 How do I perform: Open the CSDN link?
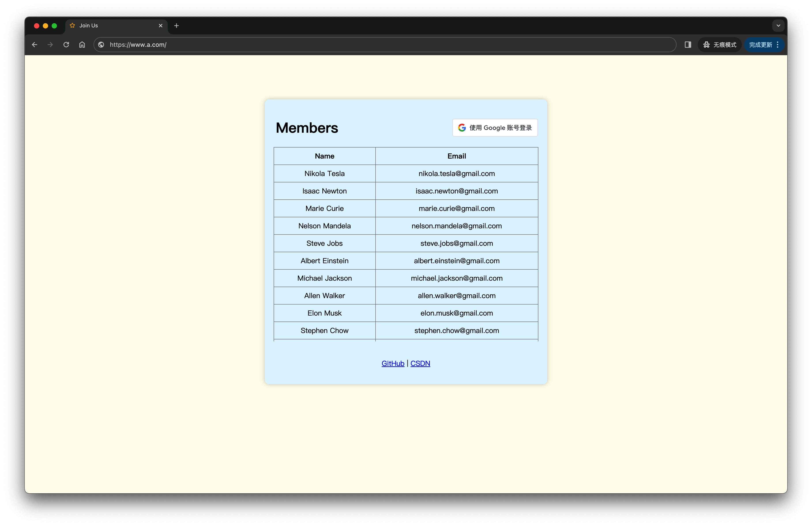coord(420,363)
